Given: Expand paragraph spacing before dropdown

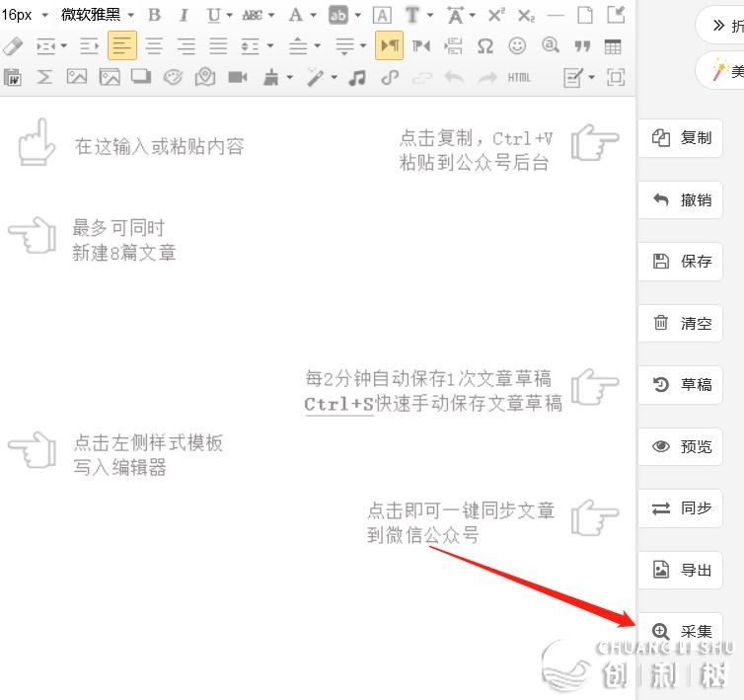Looking at the screenshot, I should click(x=318, y=46).
